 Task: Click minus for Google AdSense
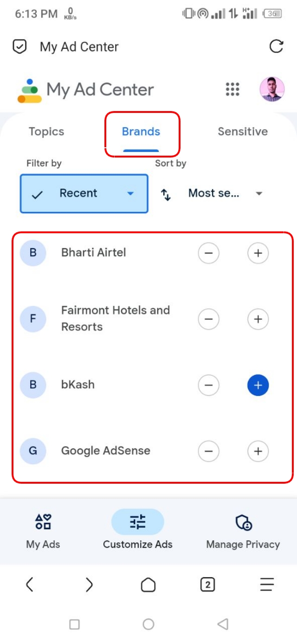click(208, 451)
